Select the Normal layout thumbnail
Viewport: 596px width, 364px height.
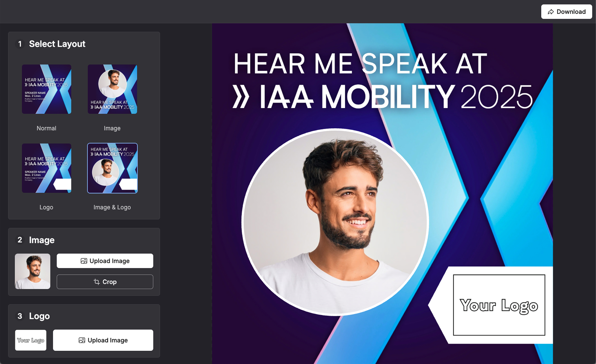(47, 89)
